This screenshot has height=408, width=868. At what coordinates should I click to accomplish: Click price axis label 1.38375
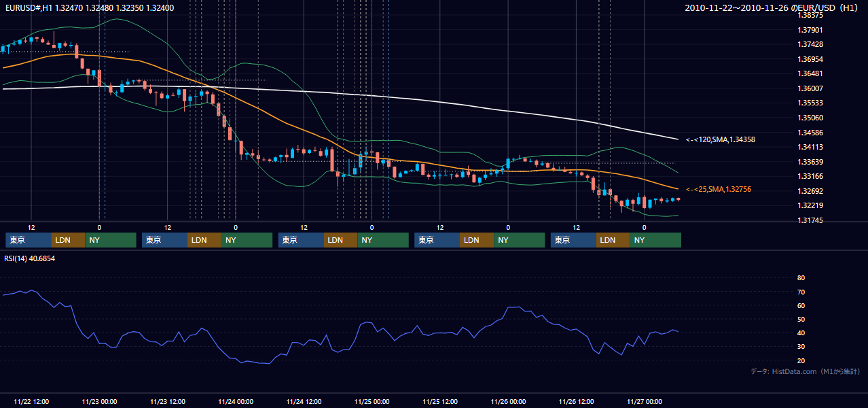[810, 15]
